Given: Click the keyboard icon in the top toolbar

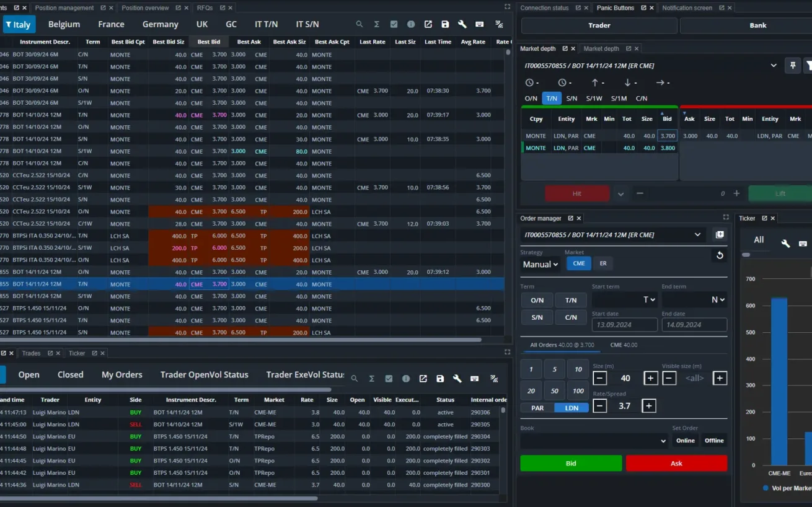Looking at the screenshot, I should [479, 24].
